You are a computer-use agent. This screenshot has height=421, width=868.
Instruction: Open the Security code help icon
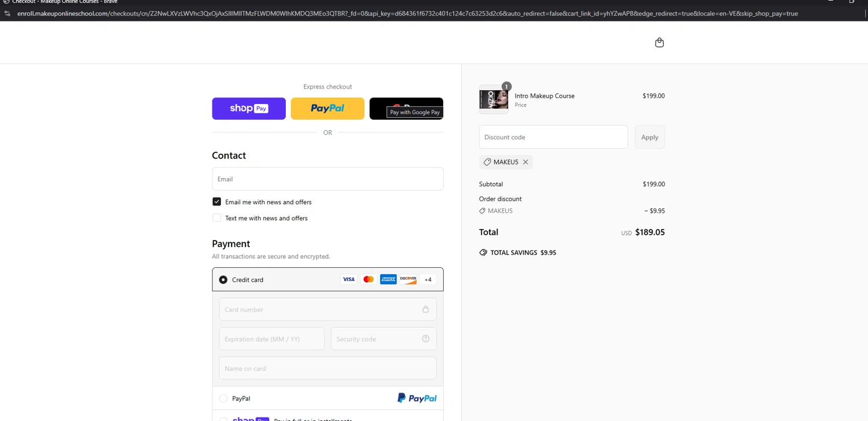[x=425, y=339]
